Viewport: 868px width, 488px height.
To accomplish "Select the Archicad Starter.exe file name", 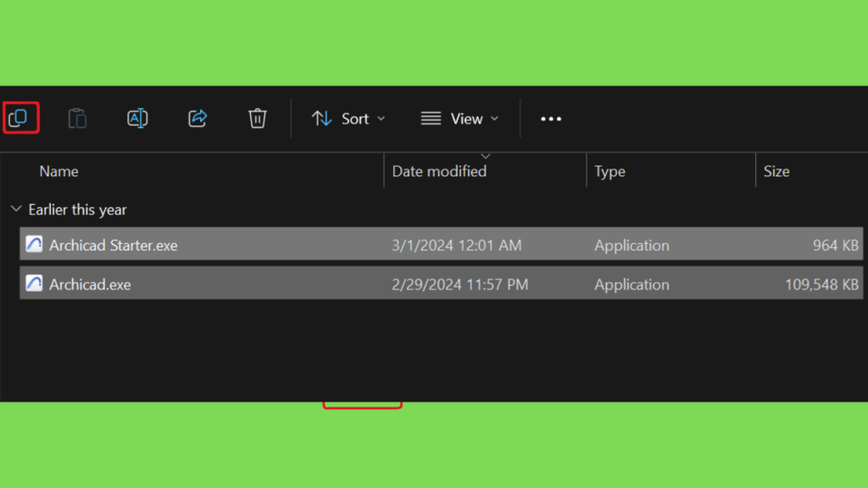I will (114, 246).
